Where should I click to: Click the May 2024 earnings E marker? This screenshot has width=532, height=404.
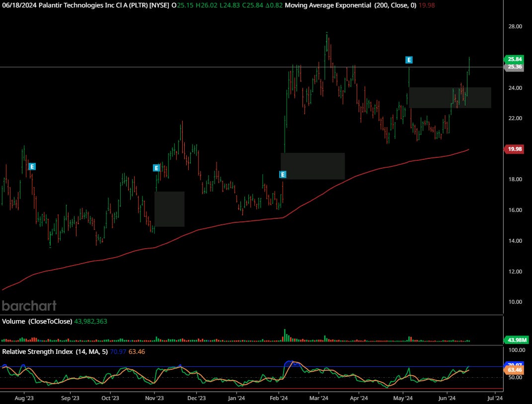[409, 60]
